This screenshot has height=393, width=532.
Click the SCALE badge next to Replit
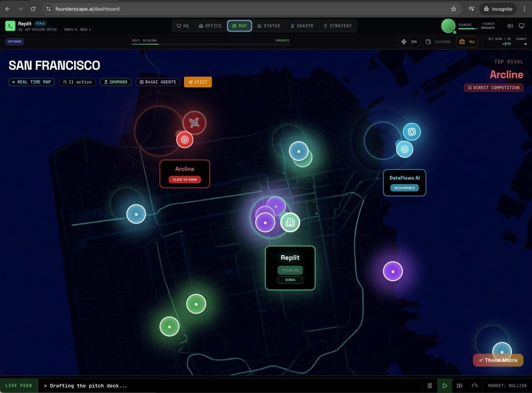40,23
